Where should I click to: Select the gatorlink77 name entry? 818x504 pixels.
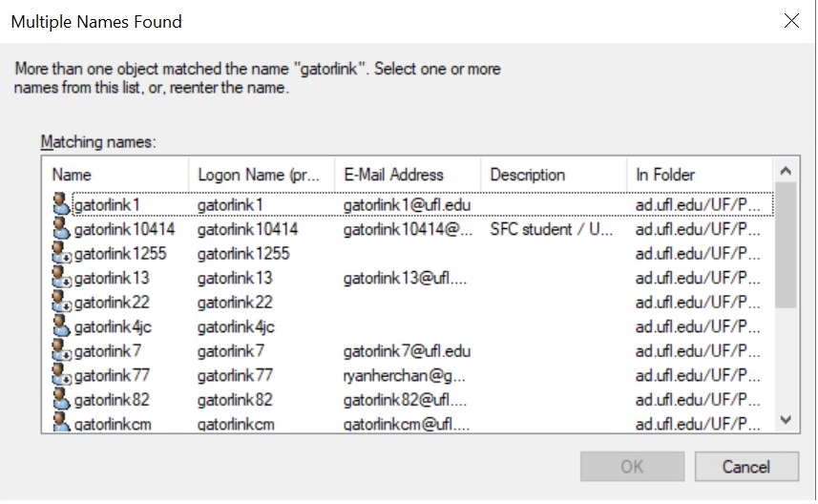pyautogui.click(x=112, y=376)
